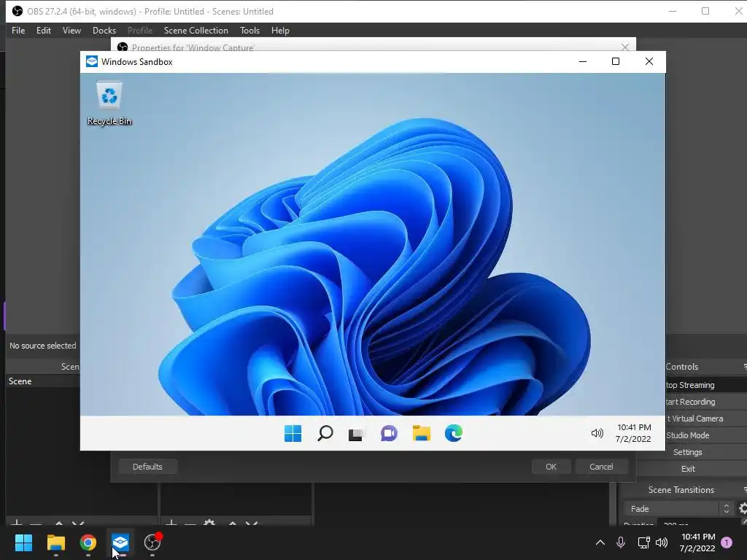Open Chat icon in Sandbox taskbar
This screenshot has height=560, width=747.
389,433
